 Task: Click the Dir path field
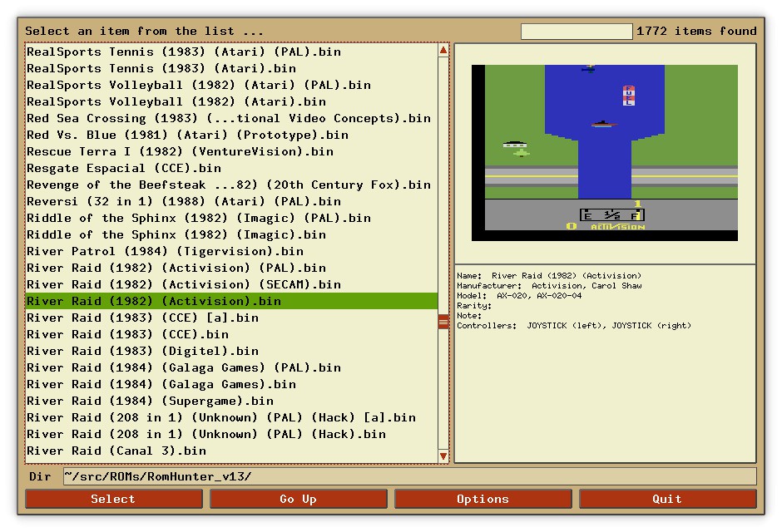[410, 476]
